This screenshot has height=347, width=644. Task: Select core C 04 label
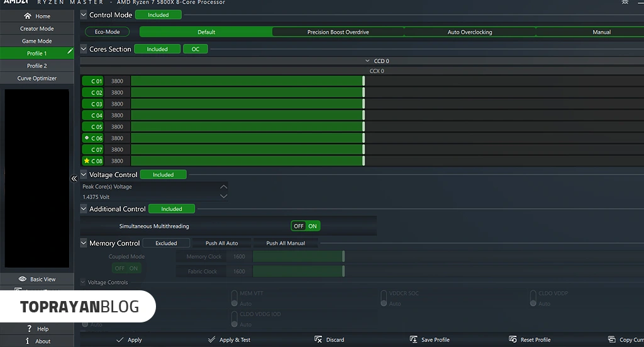pyautogui.click(x=93, y=115)
